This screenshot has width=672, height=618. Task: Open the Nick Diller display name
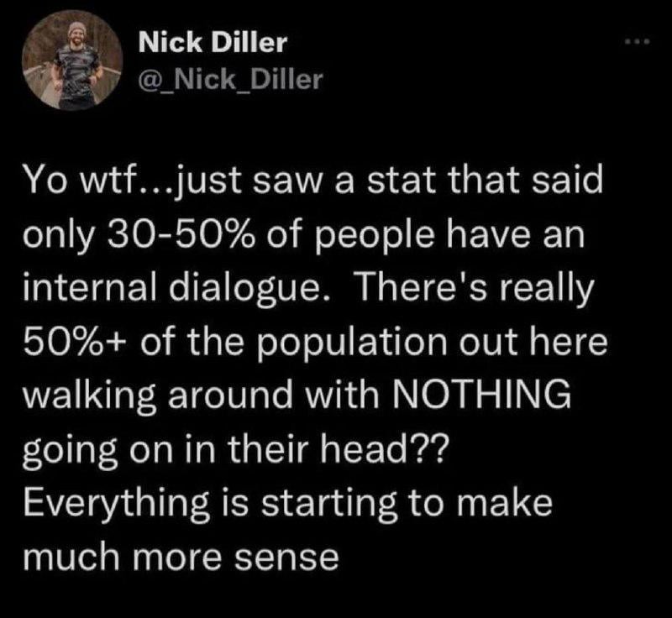213,42
